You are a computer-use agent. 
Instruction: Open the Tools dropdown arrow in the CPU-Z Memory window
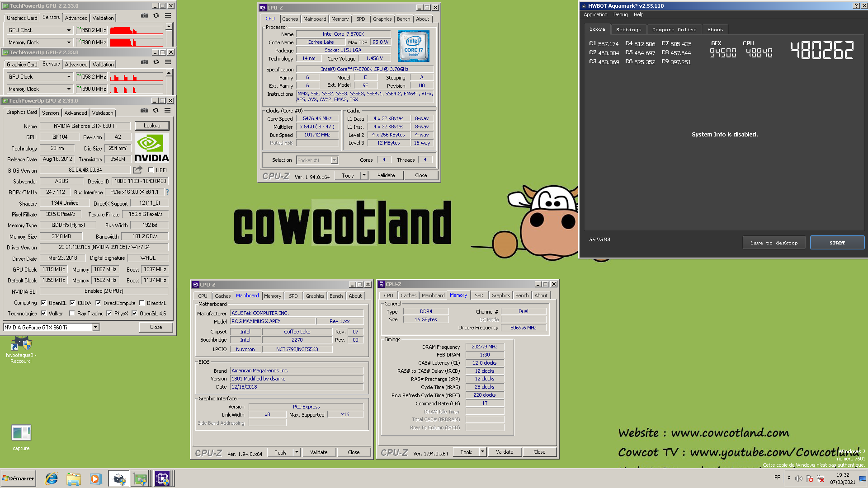coord(482,452)
